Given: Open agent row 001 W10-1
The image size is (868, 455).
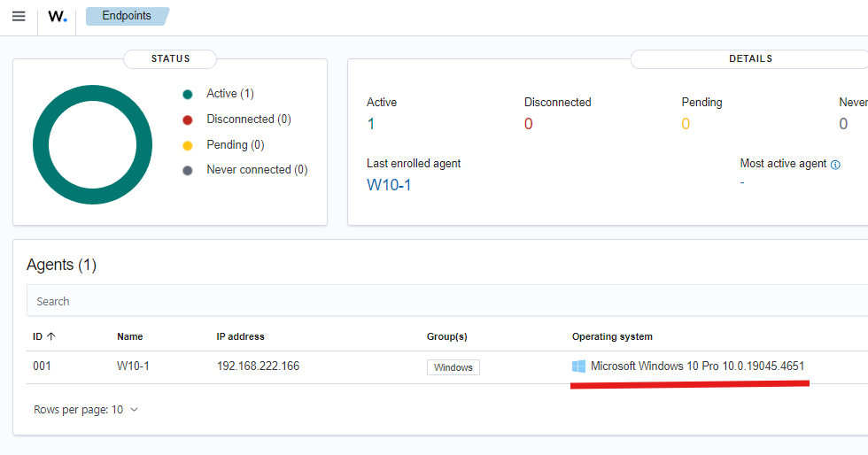Looking at the screenshot, I should pyautogui.click(x=447, y=367).
